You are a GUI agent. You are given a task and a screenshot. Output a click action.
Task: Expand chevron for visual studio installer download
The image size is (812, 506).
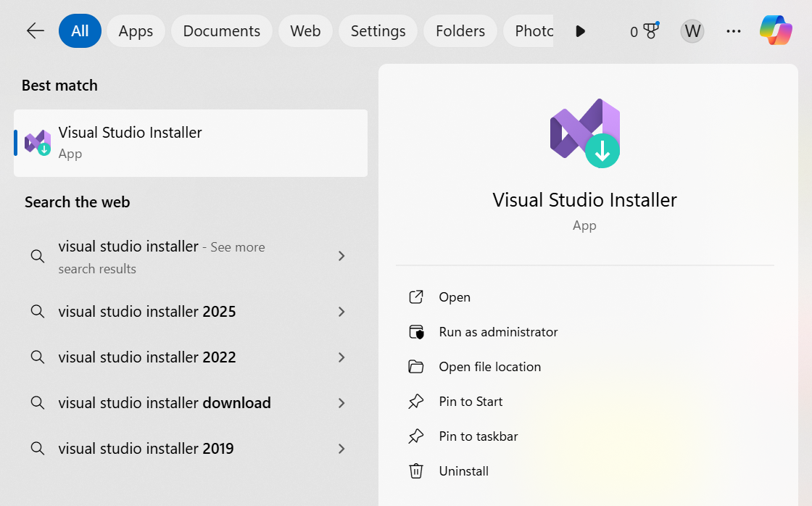point(341,403)
